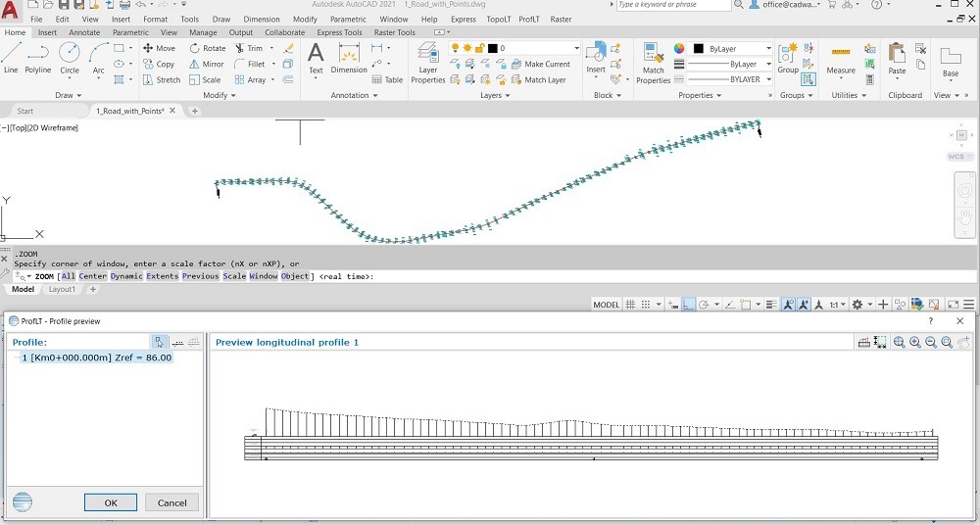
Task: Click zoom extents icon in Profile preview
Action: click(900, 342)
